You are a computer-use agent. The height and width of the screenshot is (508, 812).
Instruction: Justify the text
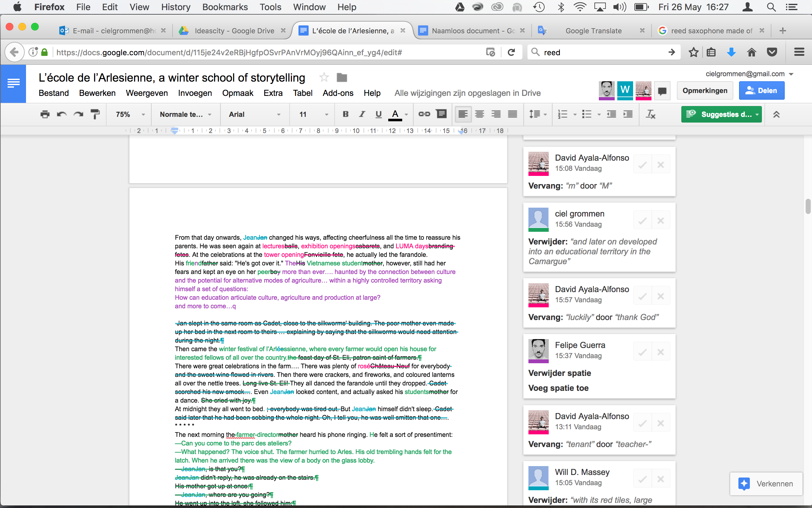point(512,114)
